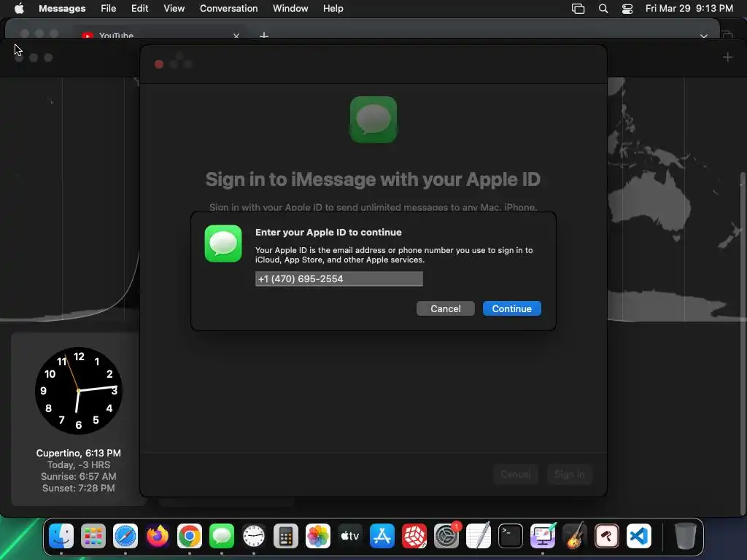Close the iMessage sign-in window
This screenshot has width=747, height=560.
(159, 64)
